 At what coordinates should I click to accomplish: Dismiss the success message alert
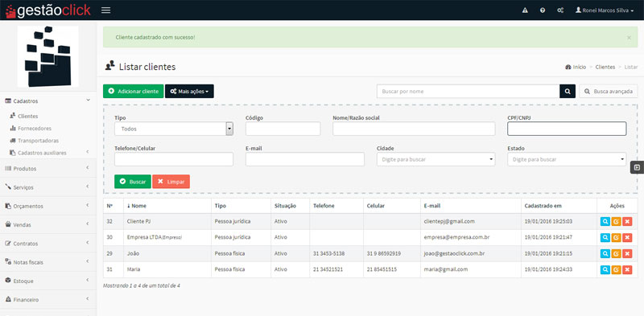pos(629,37)
